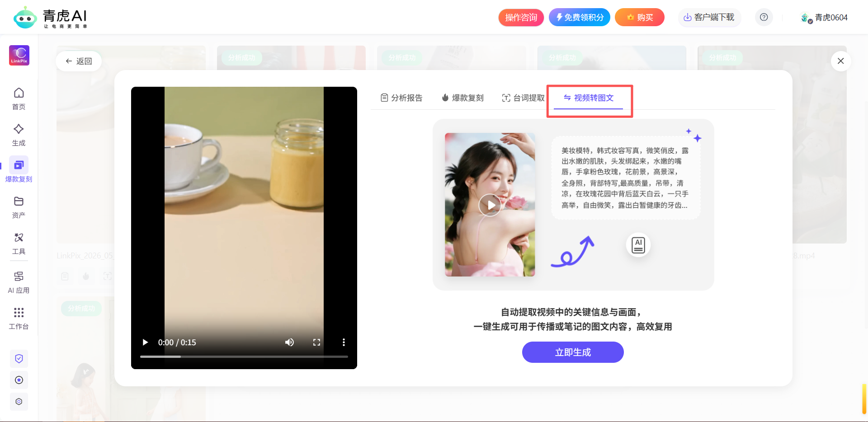Image resolution: width=868 pixels, height=422 pixels.
Task: Click the sample prompt text box
Action: click(x=626, y=178)
